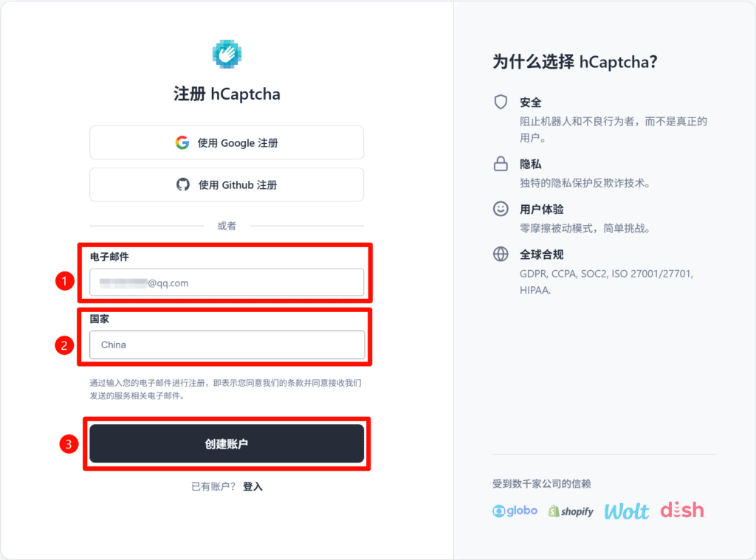Open the 国家 country field showing China
The width and height of the screenshot is (756, 560).
[227, 345]
